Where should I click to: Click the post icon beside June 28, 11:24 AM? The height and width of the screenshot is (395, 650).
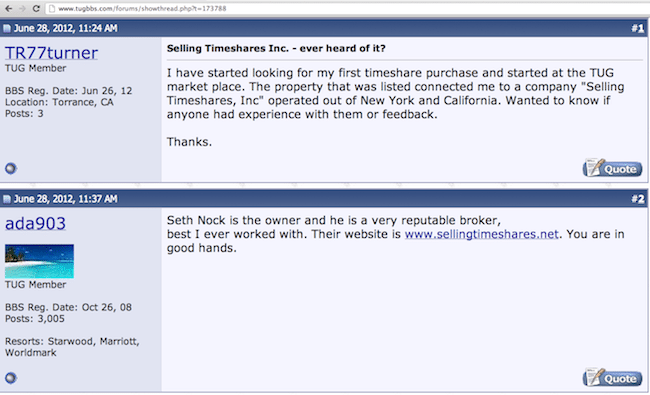tap(7, 28)
